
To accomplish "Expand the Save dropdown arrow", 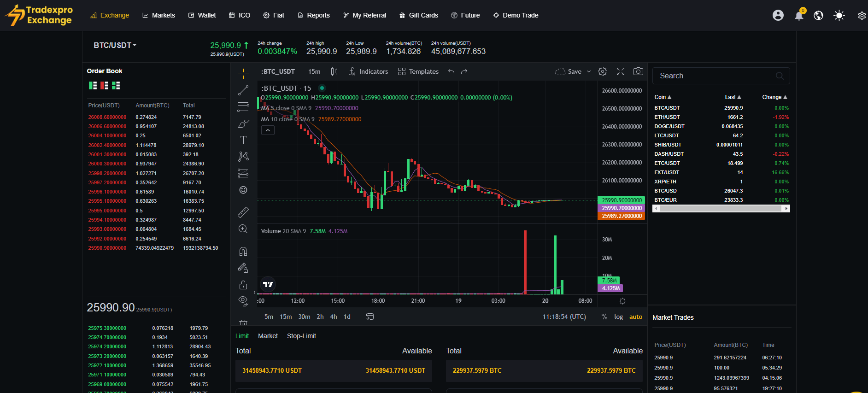I will pyautogui.click(x=589, y=71).
